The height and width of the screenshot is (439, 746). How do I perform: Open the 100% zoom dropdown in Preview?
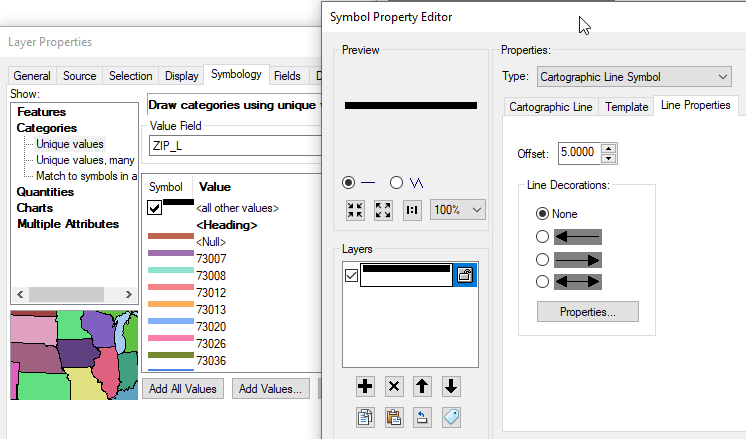[458, 210]
